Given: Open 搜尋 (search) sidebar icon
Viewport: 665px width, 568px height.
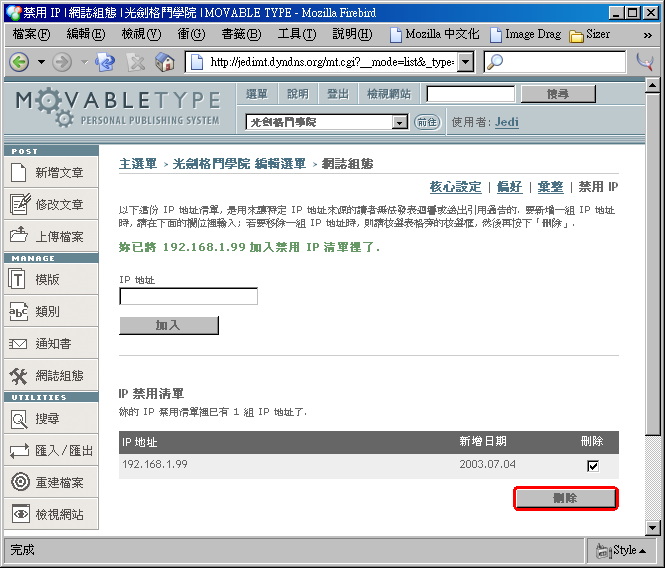Looking at the screenshot, I should (18, 419).
